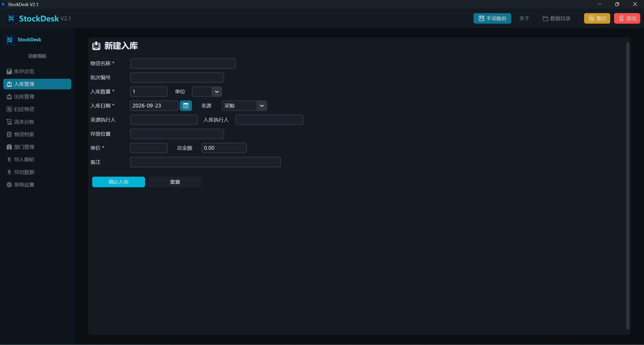
Task: Click the 入库日期 field 2026-09-23
Action: coord(154,106)
